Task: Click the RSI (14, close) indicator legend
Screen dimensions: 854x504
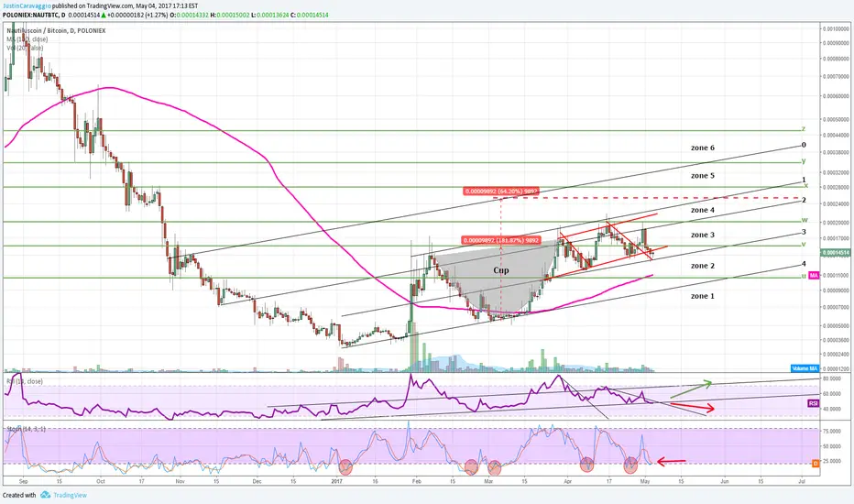Action: [25, 381]
